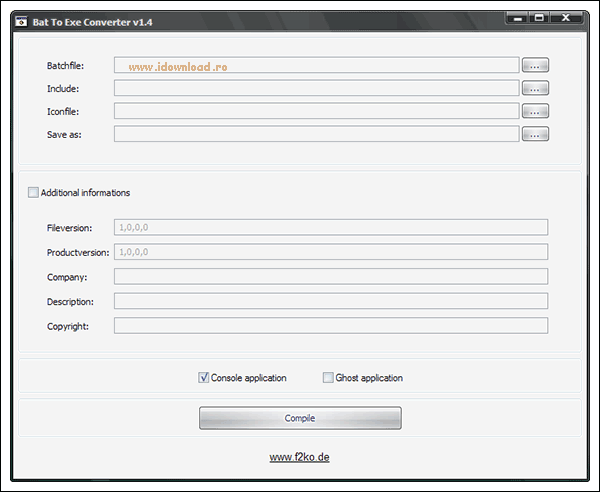The image size is (600, 492).
Task: Click the Batchfile: label
Action: click(x=65, y=66)
